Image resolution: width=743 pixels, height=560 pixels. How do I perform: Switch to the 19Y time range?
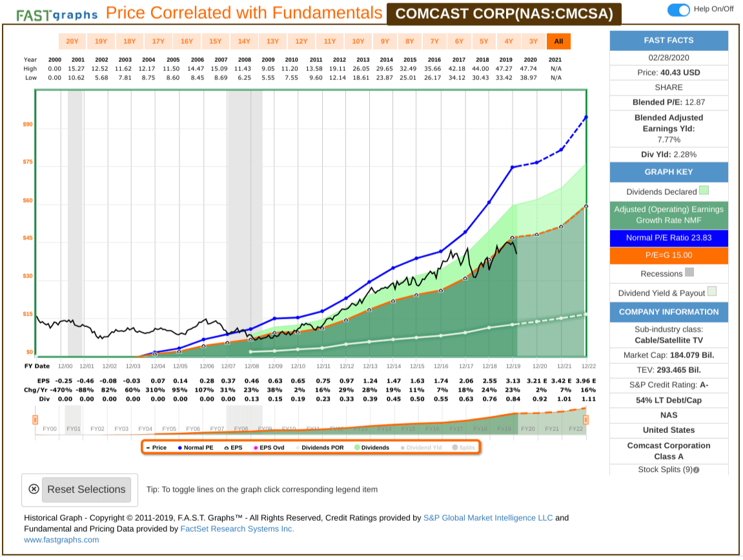[101, 41]
